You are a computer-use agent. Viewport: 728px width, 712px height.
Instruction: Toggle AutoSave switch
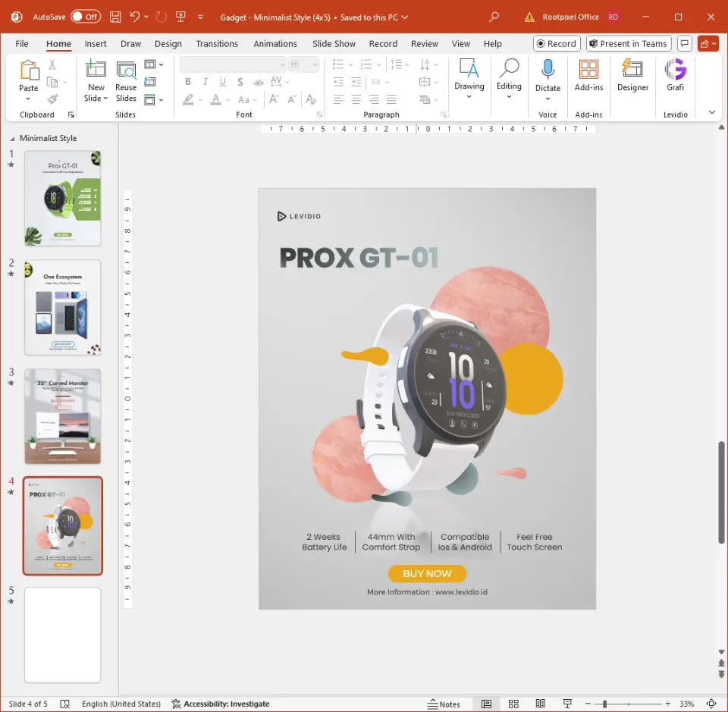86,17
